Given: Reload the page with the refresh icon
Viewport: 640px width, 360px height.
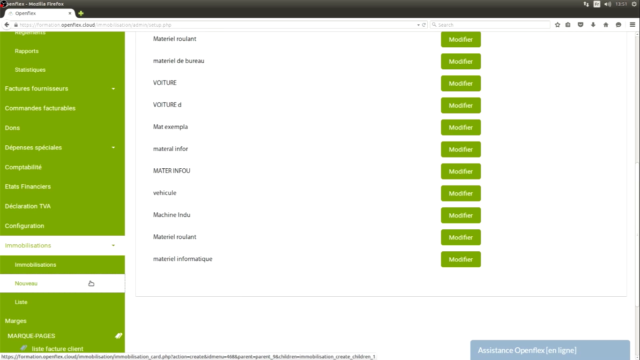Looking at the screenshot, I should (424, 25).
